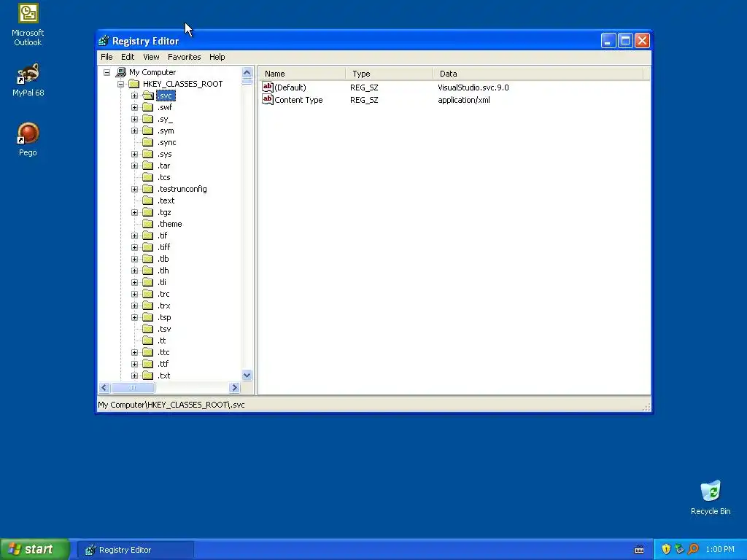Screen dimensions: 747x560
Task: Click the folder icon next to .swf
Action: 147,108
